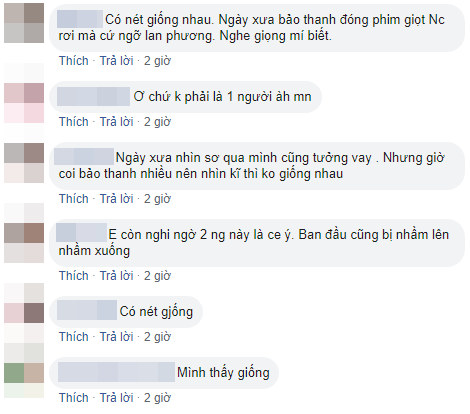The image size is (470, 414).
Task: Like the comment mentioning phim giọt Nc rơi
Action: pyautogui.click(x=74, y=61)
